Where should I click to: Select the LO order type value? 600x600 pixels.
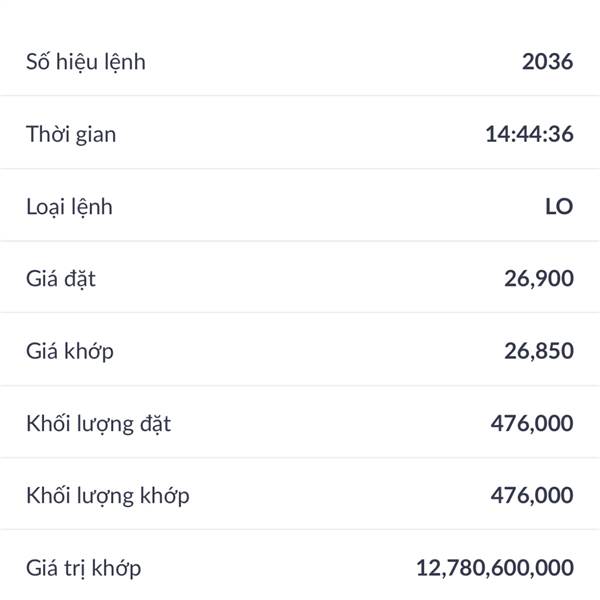click(x=559, y=207)
